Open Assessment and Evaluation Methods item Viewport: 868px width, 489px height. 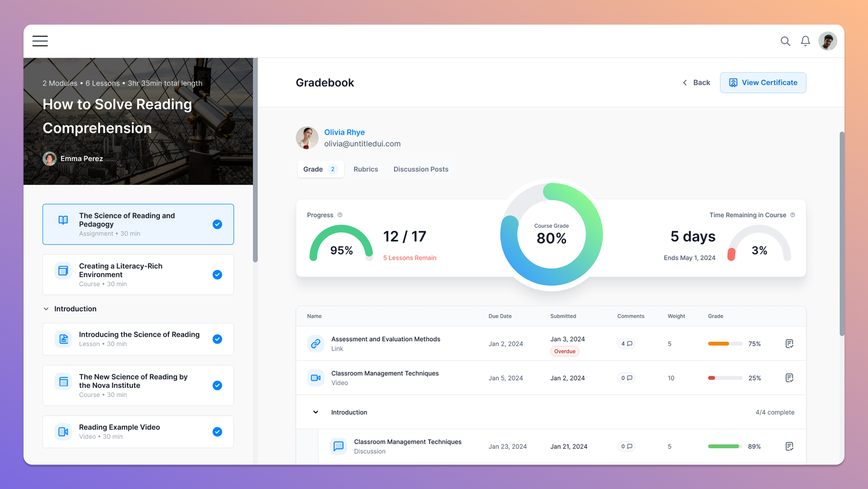click(x=386, y=339)
